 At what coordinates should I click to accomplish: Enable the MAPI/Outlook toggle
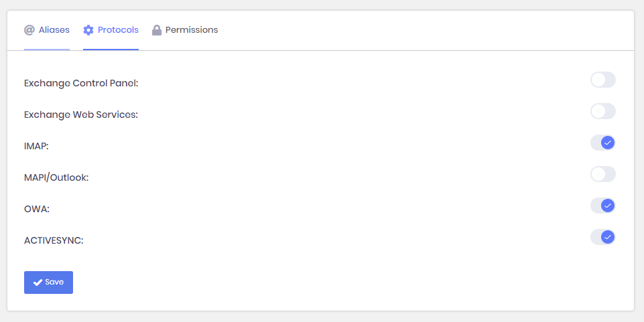[x=602, y=174]
